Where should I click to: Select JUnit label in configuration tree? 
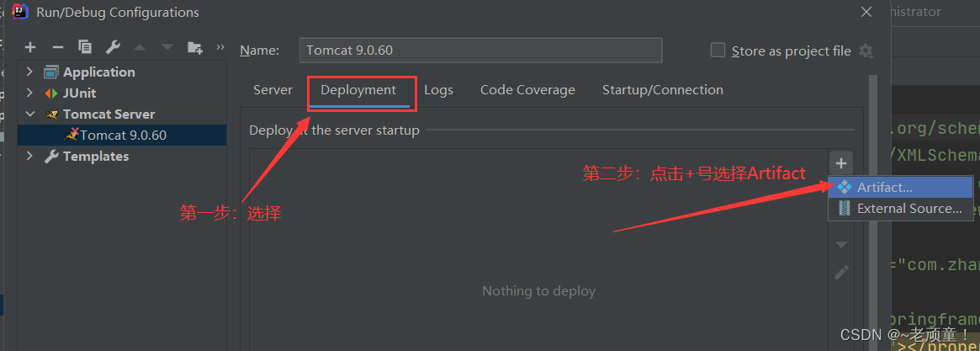click(79, 93)
